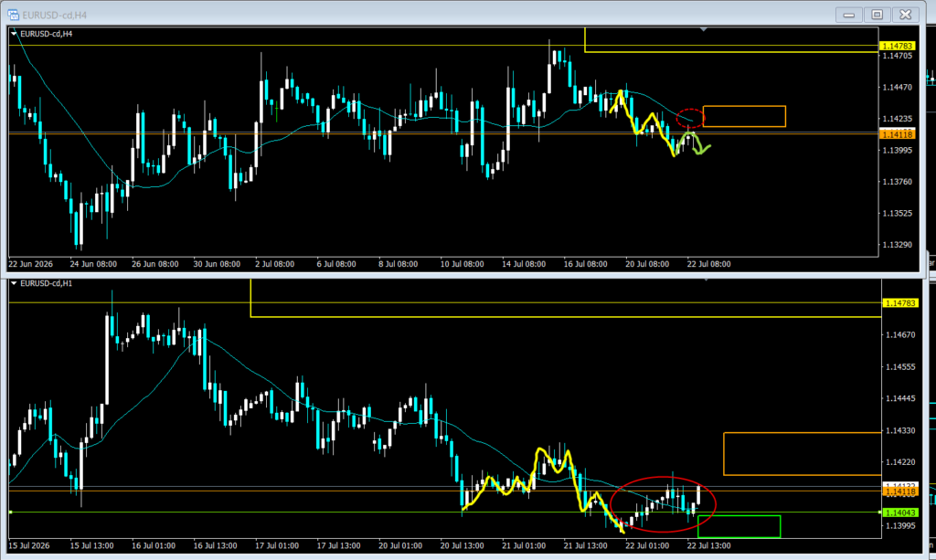
Task: Expand the EURUSD-cd,H4 chart label arrow
Action: click(14, 34)
